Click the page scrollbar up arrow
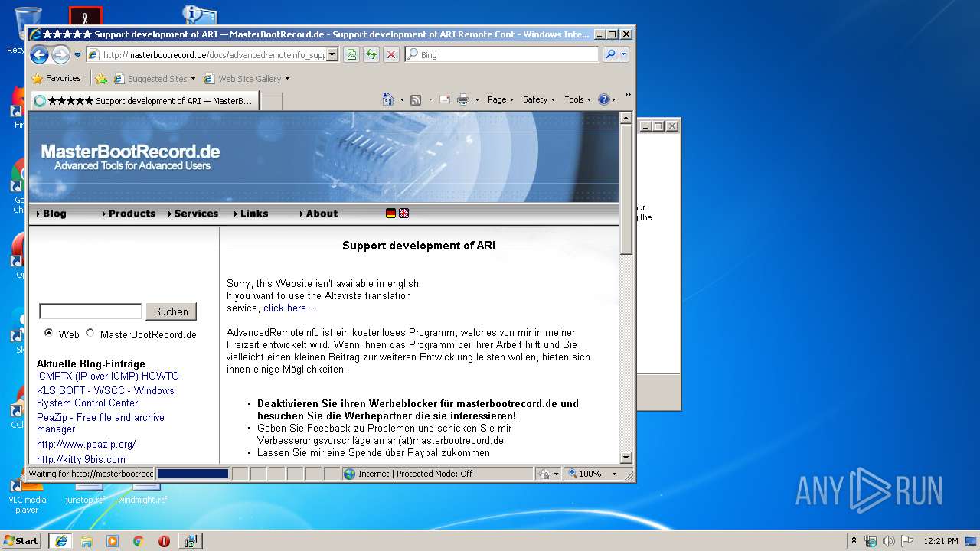980x551 pixels. point(626,119)
